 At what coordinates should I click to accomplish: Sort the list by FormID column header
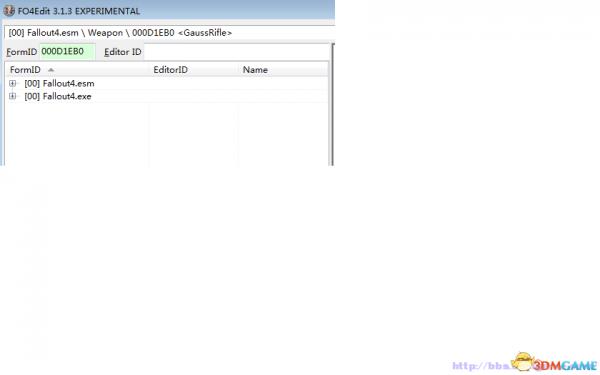point(77,70)
